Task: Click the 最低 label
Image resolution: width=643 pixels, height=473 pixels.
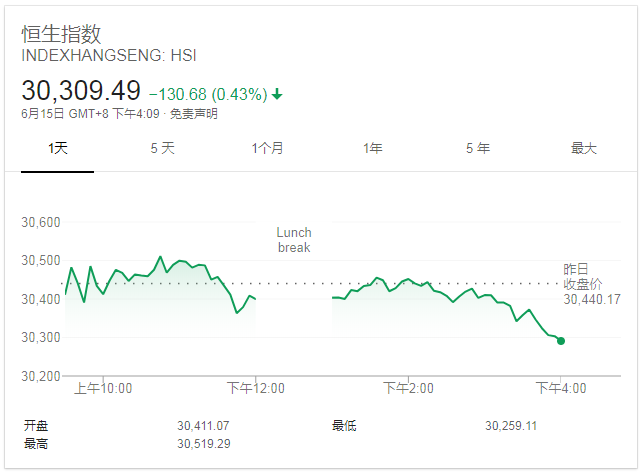Action: point(344,426)
